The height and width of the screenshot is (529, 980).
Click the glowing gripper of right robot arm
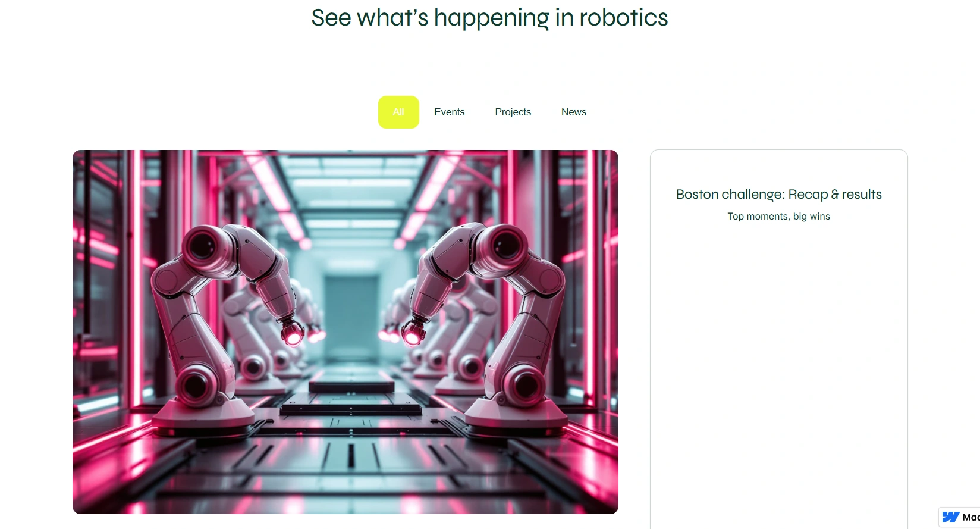[413, 333]
